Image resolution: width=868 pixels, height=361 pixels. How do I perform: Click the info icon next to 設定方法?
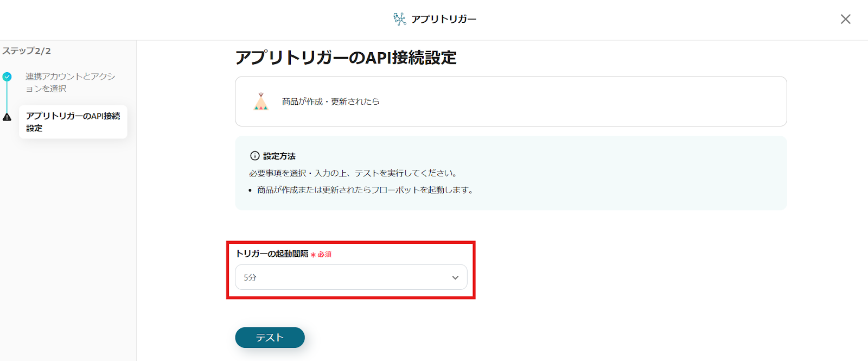click(x=254, y=156)
